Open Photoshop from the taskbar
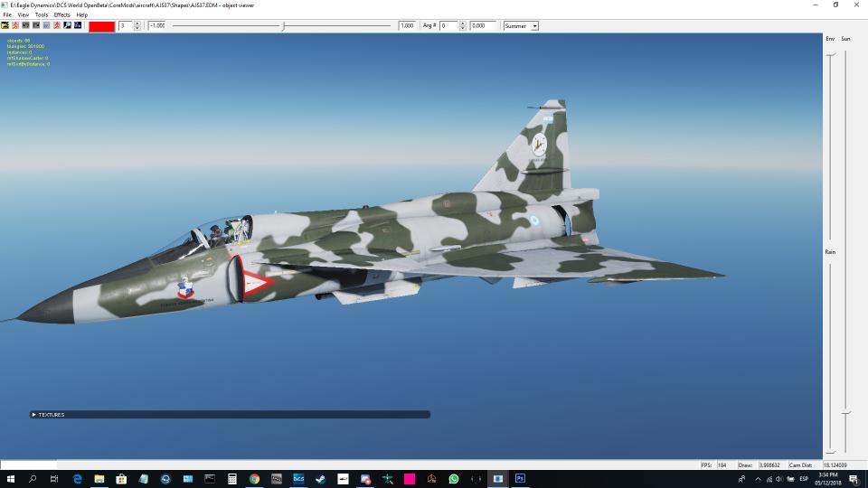This screenshot has width=868, height=488. 520,479
